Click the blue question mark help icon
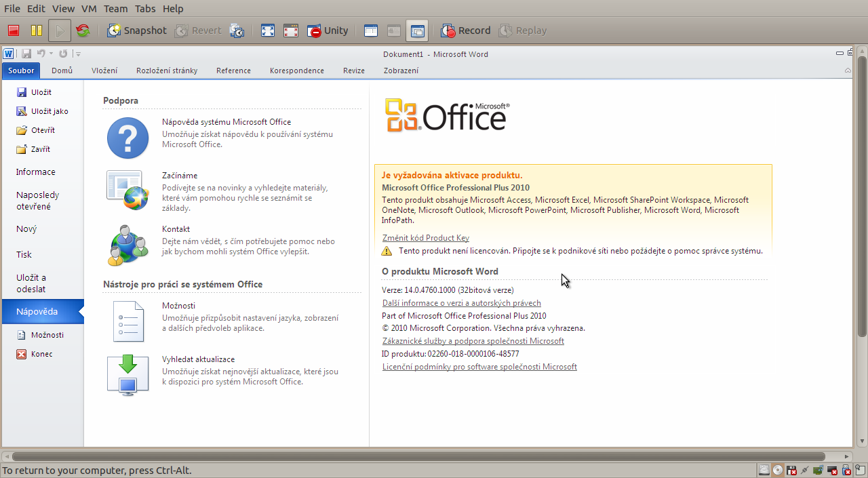Image resolution: width=868 pixels, height=478 pixels. [127, 138]
